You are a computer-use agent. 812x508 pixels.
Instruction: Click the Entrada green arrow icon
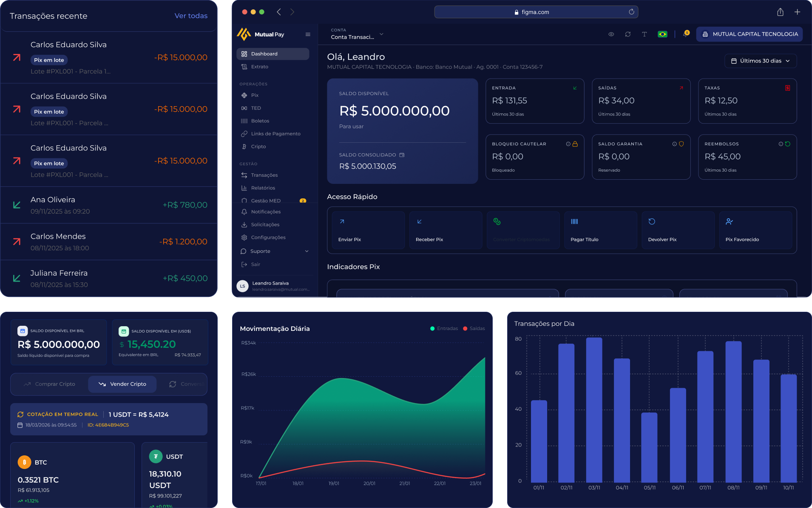(575, 88)
